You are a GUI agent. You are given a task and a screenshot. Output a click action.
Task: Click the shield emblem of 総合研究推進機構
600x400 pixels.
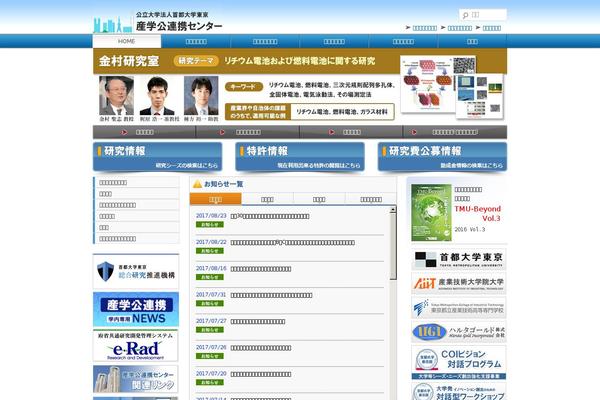(x=105, y=271)
